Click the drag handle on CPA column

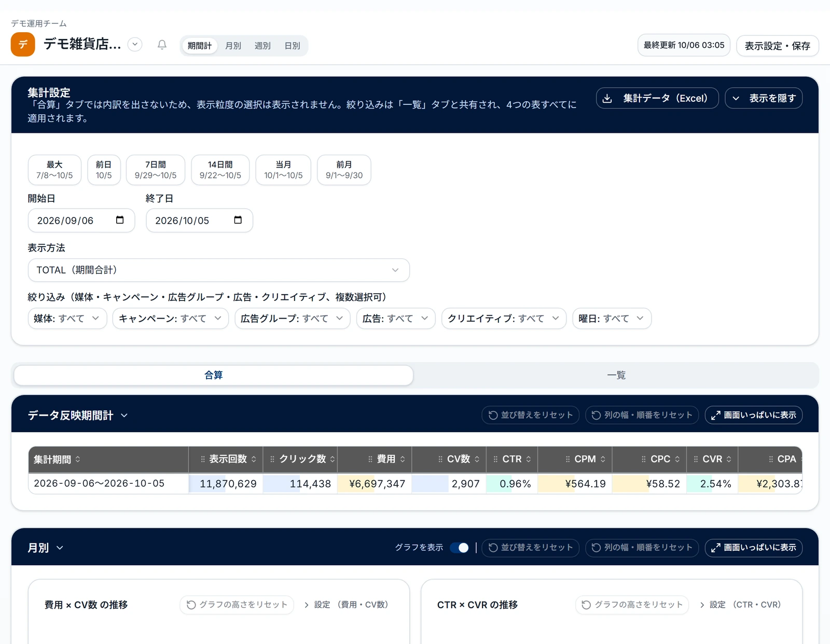[x=771, y=459]
